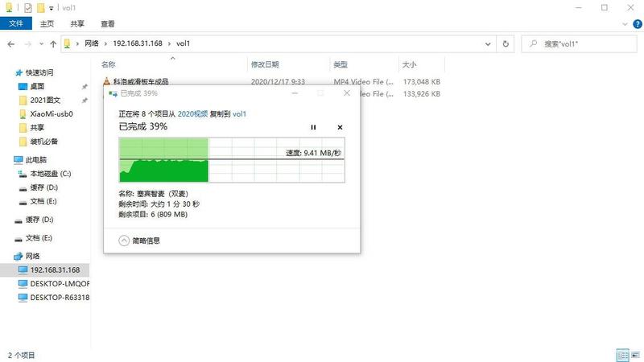Pause the file copy operation
Viewport: 644px width, 362px height.
click(x=313, y=127)
